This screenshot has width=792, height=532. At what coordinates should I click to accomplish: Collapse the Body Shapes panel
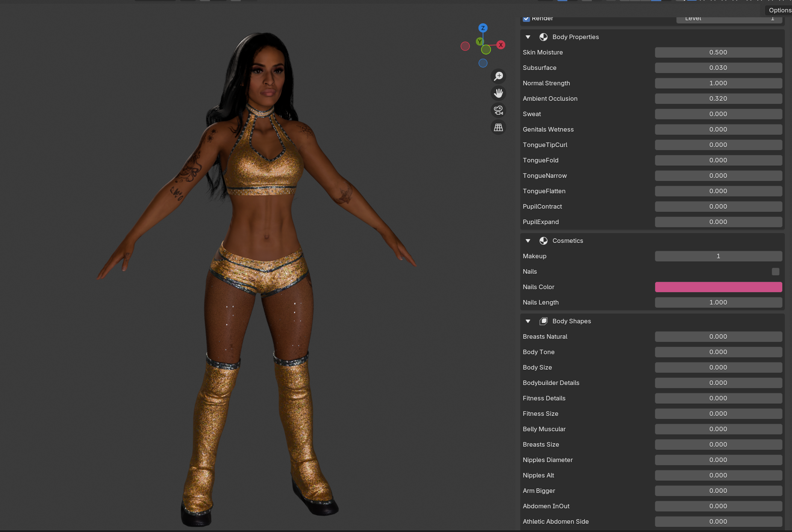tap(528, 321)
